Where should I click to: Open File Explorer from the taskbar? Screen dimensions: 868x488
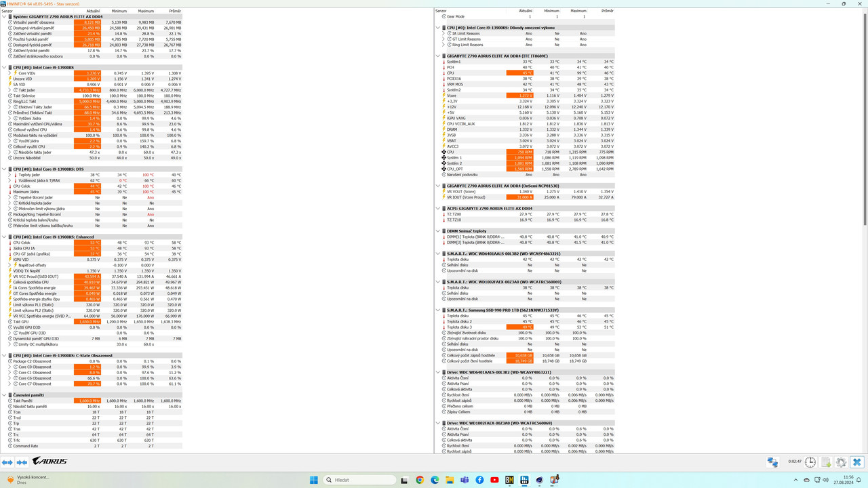[x=450, y=480]
